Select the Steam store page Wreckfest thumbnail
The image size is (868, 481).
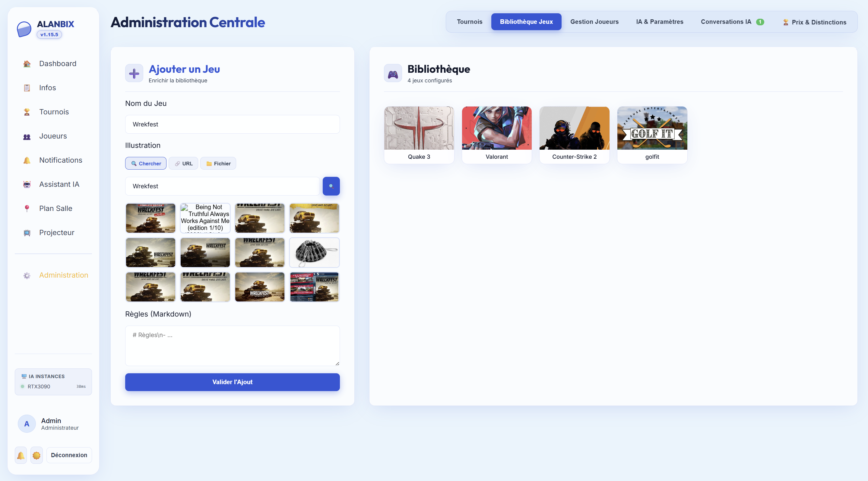(x=314, y=287)
